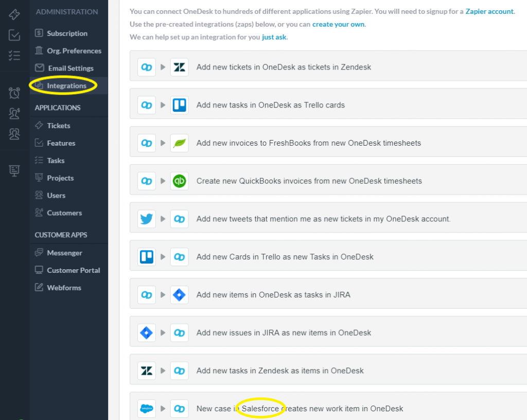The height and width of the screenshot is (420, 527).
Task: Select Webforms in the sidebar
Action: (64, 288)
